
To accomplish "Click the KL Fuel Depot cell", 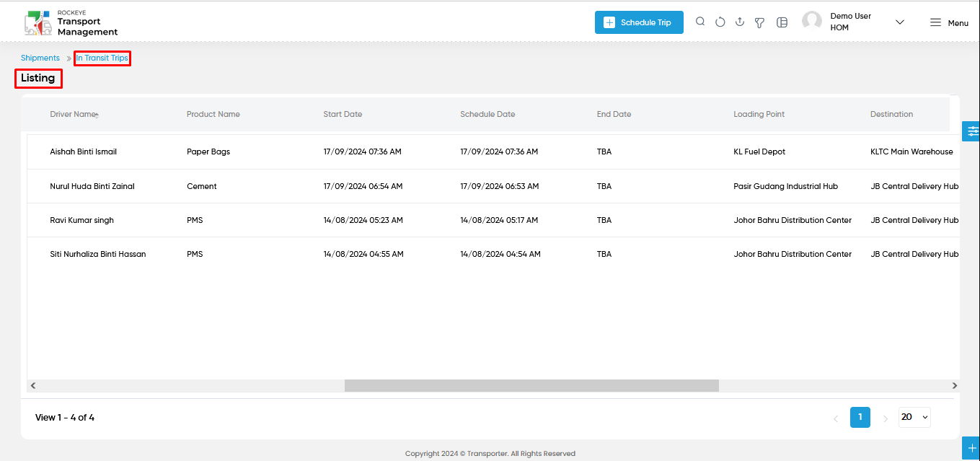I will [759, 152].
